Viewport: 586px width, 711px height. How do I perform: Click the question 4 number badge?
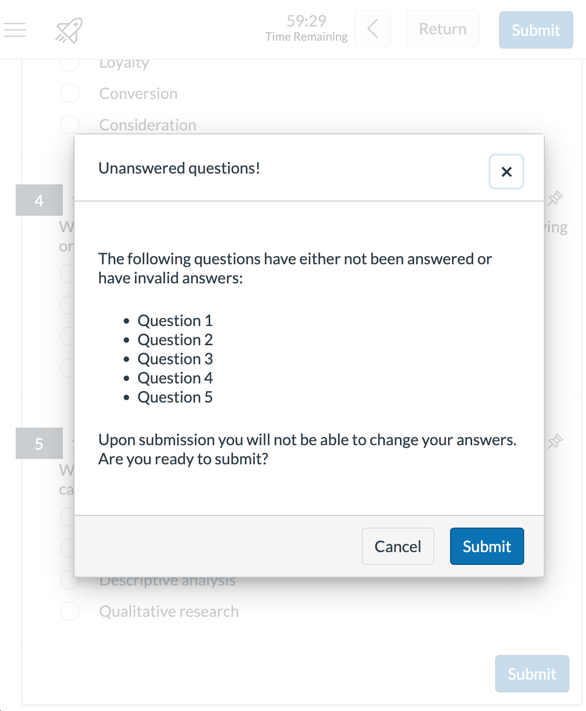[39, 200]
